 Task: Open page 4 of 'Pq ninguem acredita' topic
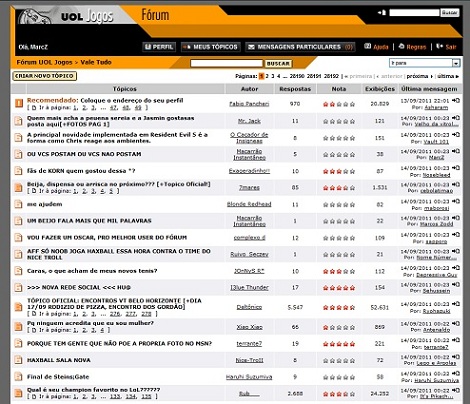[x=102, y=330]
